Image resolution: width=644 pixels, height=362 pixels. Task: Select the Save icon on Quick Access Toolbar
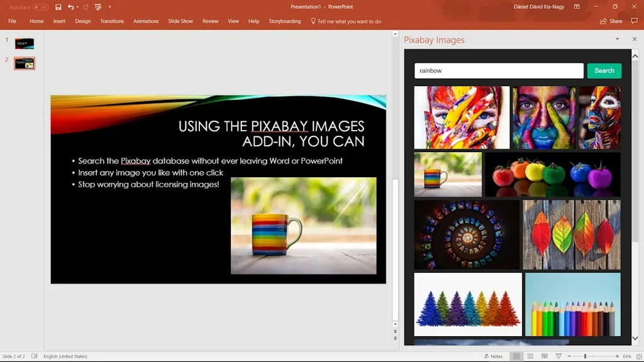[58, 7]
